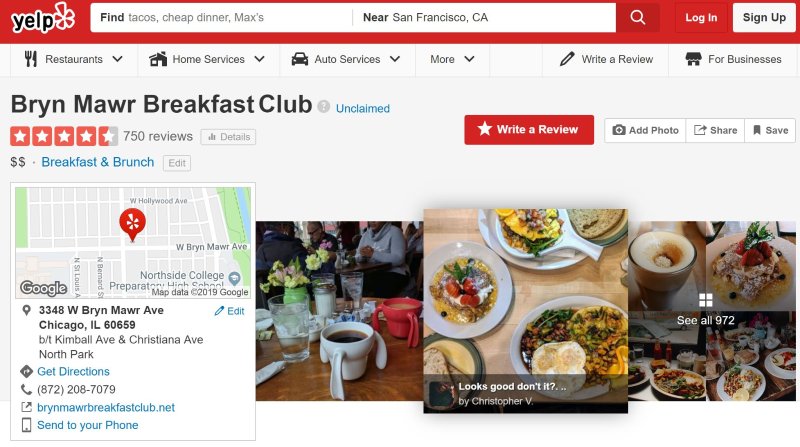Open the photo by Christopher V.
Image resolution: width=800 pixels, height=447 pixels.
pos(526,311)
